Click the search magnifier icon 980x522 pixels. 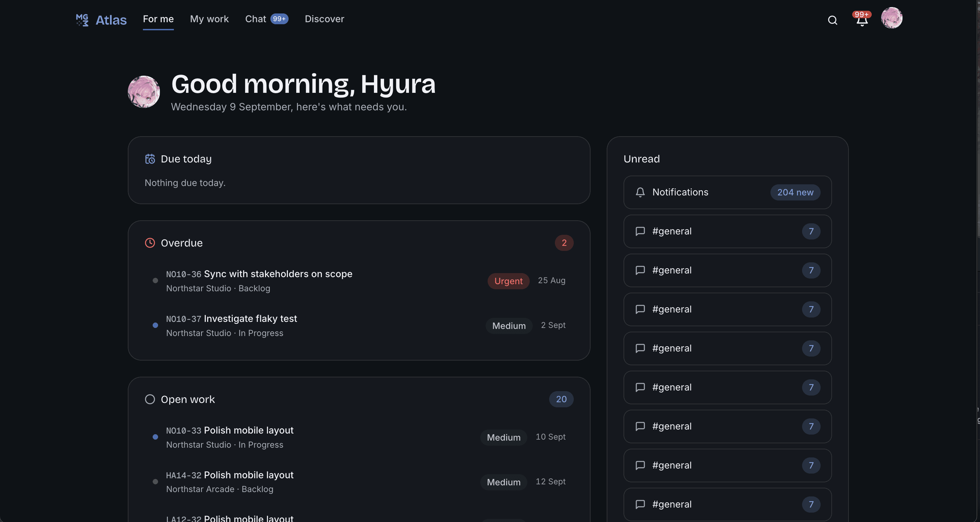point(832,20)
